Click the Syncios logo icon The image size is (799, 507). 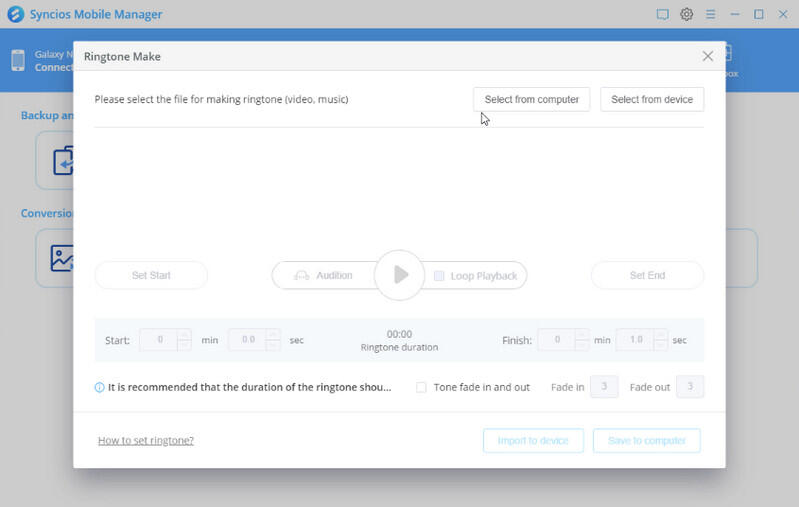[x=16, y=14]
